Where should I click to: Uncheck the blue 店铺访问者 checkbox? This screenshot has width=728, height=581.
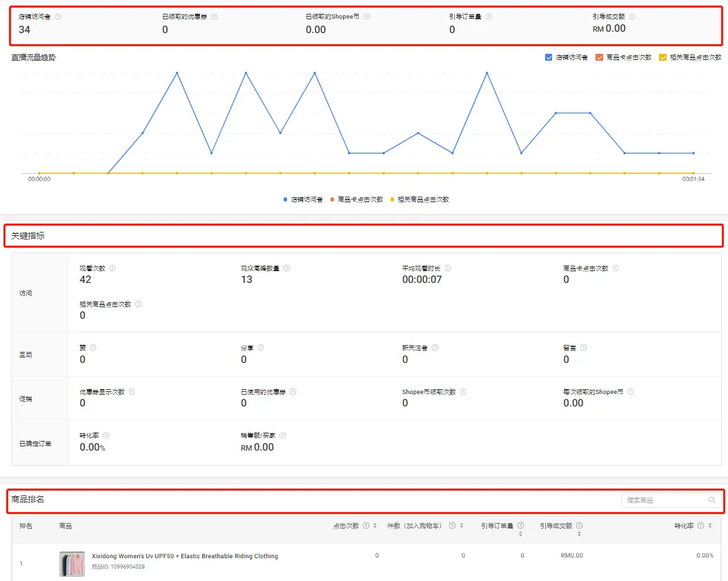coord(549,57)
